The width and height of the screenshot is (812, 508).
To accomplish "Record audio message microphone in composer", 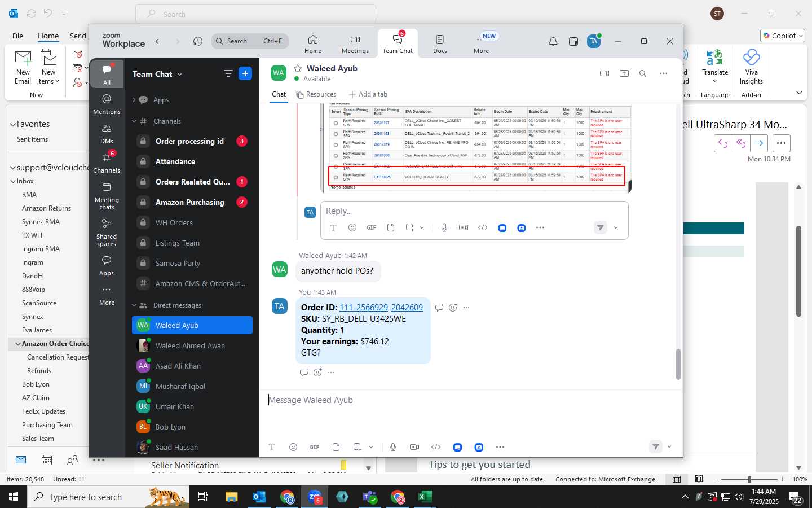I will (x=393, y=447).
